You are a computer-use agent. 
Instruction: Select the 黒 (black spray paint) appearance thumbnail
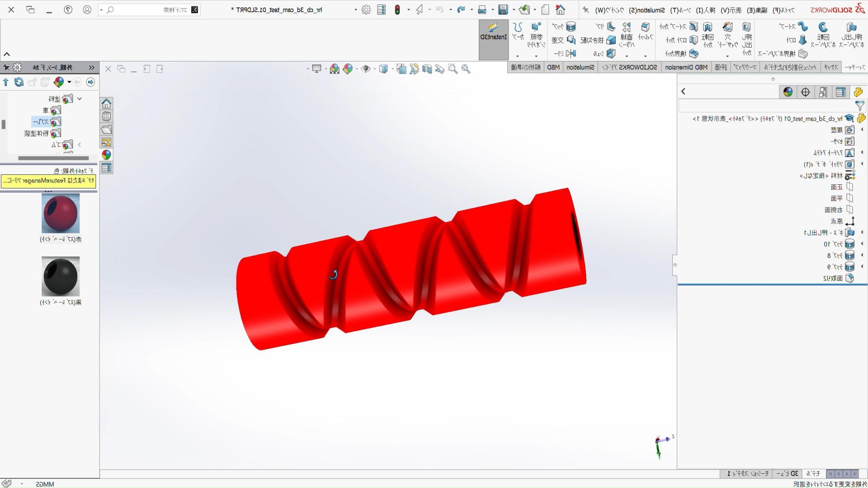pos(61,276)
